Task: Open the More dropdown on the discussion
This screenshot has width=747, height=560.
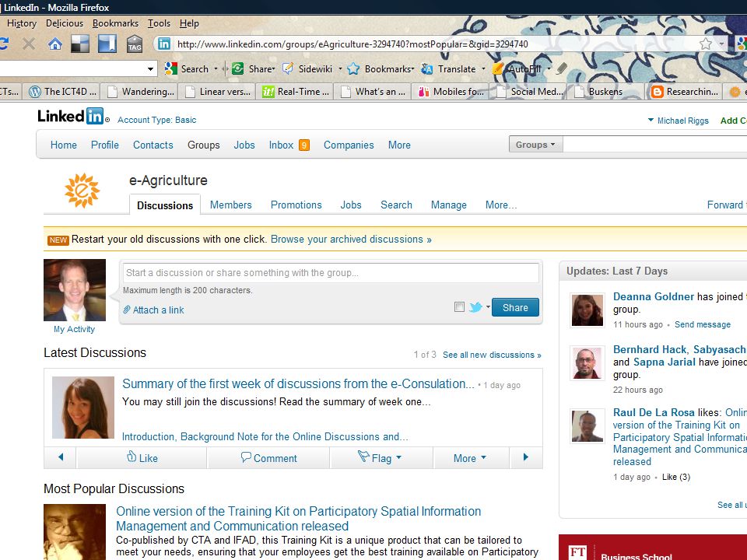Action: point(470,458)
